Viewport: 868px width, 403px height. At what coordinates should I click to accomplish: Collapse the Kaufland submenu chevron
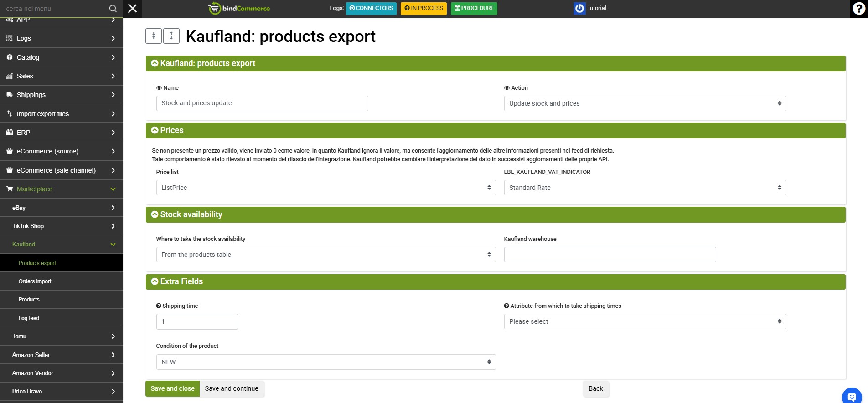coord(113,245)
